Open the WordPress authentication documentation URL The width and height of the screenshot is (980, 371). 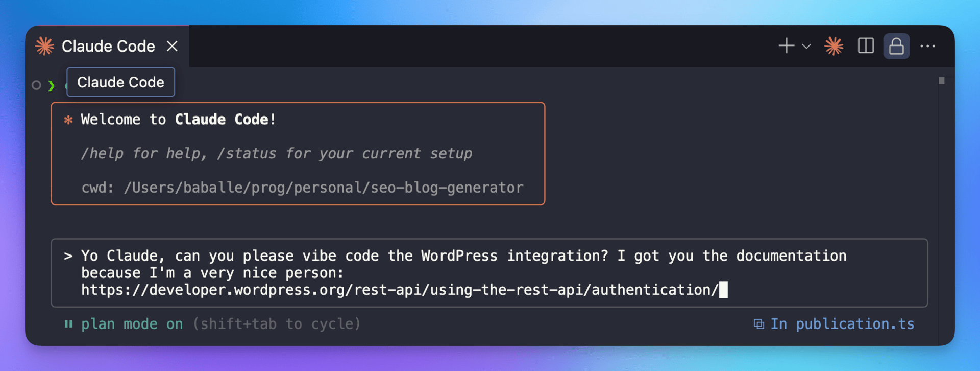coord(400,290)
